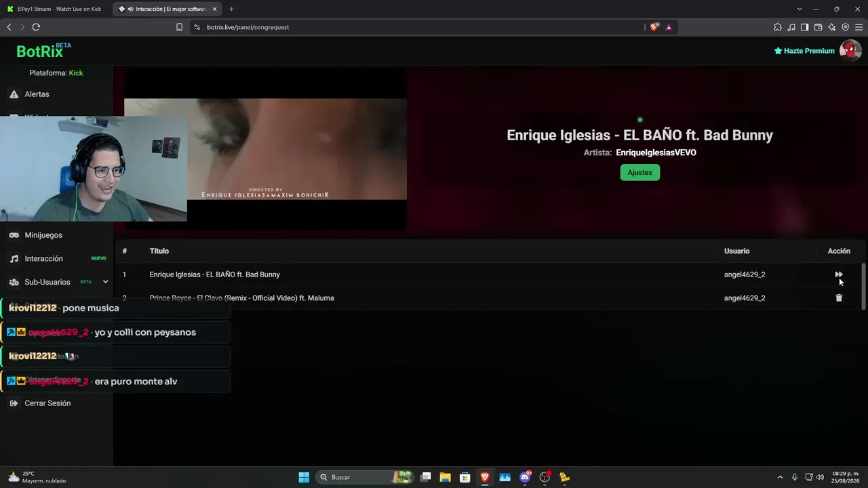
Task: Click the Acción column header
Action: tap(839, 251)
